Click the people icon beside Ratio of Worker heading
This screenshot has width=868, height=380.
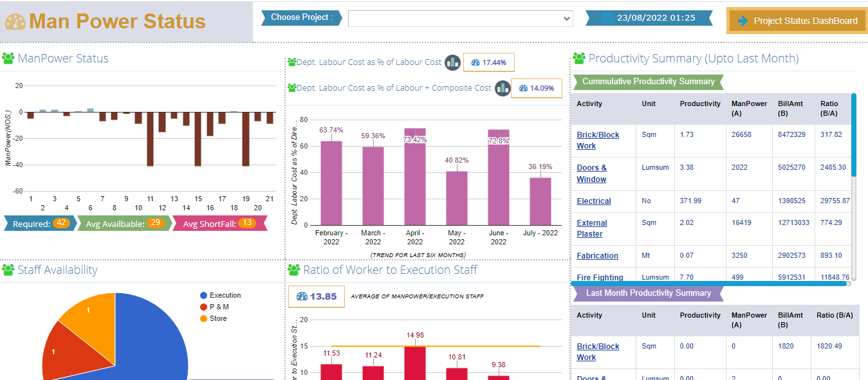pyautogui.click(x=294, y=270)
